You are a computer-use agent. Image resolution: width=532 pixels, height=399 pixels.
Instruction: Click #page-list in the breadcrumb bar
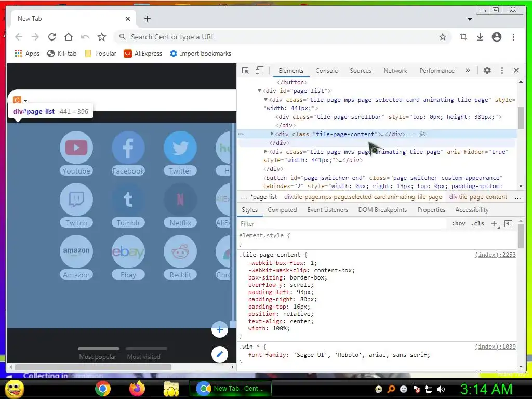[263, 197]
